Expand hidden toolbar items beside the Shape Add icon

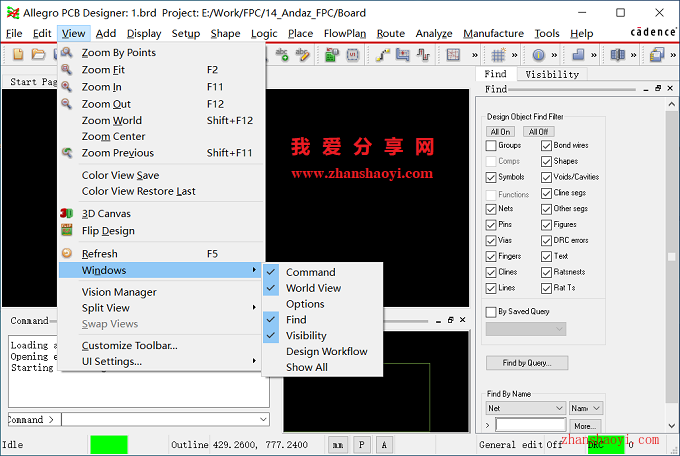(x=594, y=55)
